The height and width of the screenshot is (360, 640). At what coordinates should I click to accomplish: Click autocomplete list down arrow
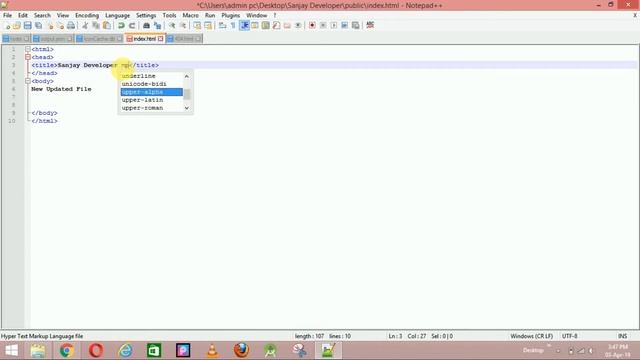tap(187, 108)
